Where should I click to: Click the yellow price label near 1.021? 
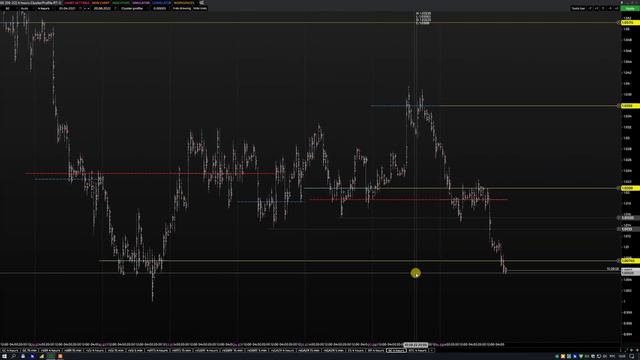[630, 188]
